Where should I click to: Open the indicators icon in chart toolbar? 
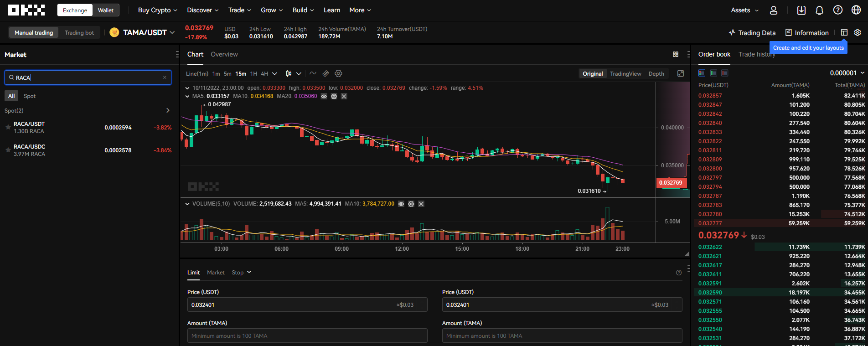[x=313, y=73]
